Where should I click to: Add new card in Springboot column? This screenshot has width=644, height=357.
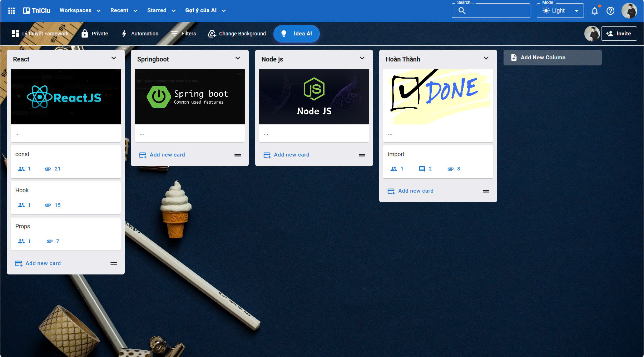click(162, 155)
